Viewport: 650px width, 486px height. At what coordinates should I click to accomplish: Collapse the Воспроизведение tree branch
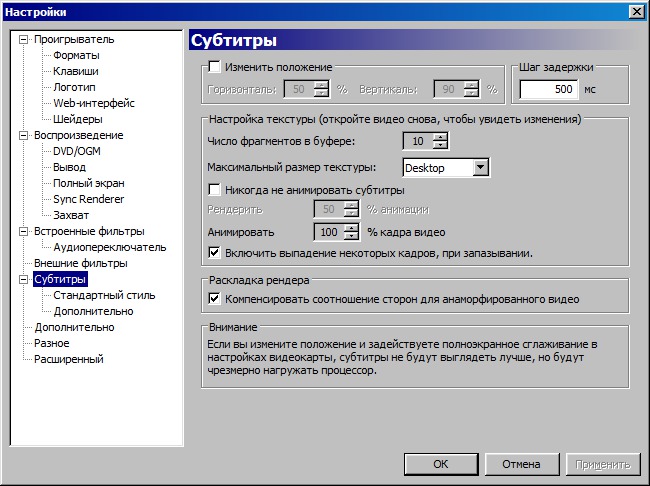[24, 135]
